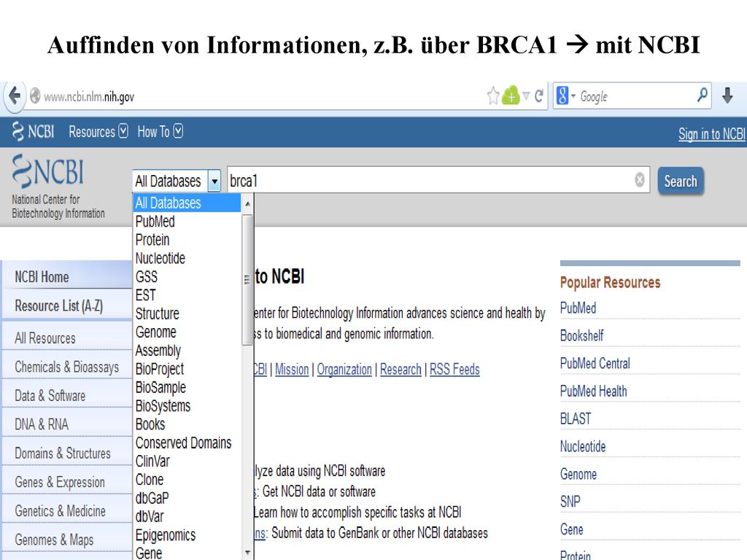Select BioProject in database list

click(x=187, y=369)
